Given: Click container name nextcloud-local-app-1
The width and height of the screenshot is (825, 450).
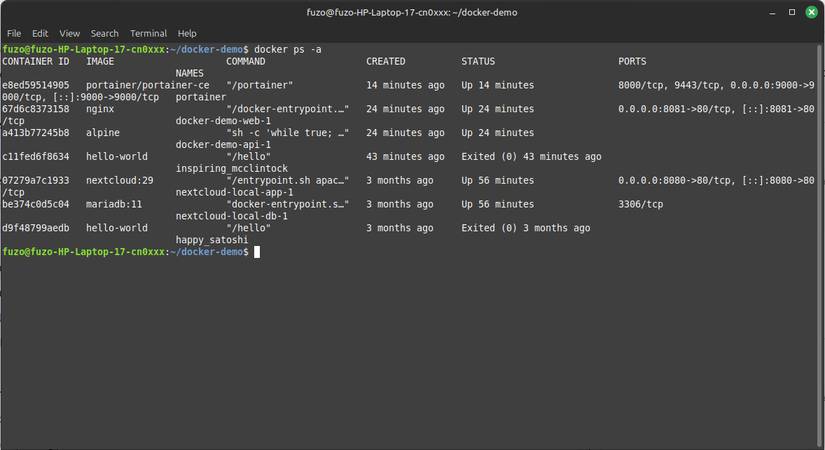Looking at the screenshot, I should (235, 193).
